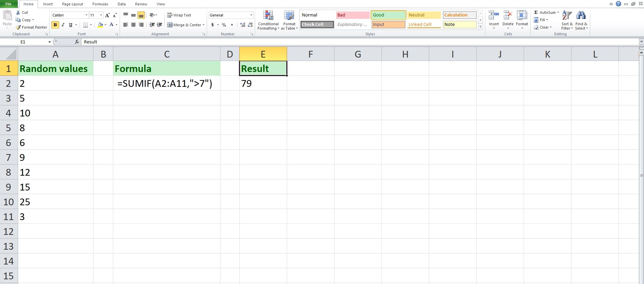Increase font size with the Grow Font icon
Viewport: 644px width, 284px height.
coord(107,15)
